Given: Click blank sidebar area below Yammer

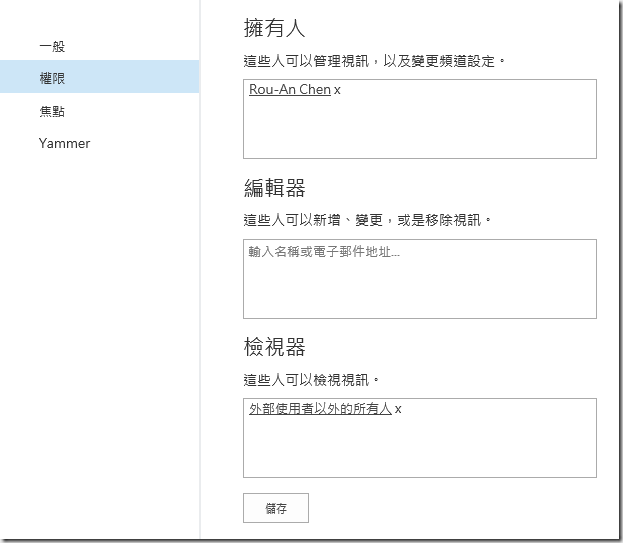Looking at the screenshot, I should [100, 330].
